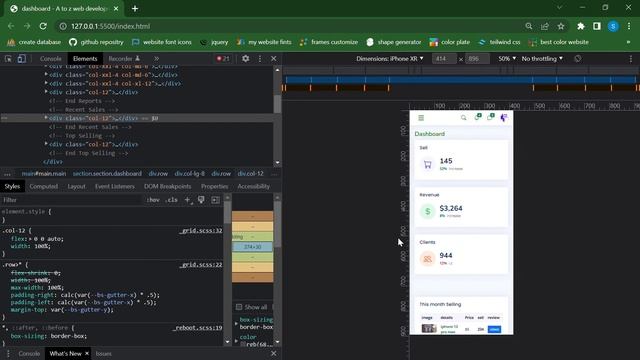Image resolution: width=640 pixels, height=360 pixels.
Task: Expand the box-sizing computed property
Action: [236, 323]
